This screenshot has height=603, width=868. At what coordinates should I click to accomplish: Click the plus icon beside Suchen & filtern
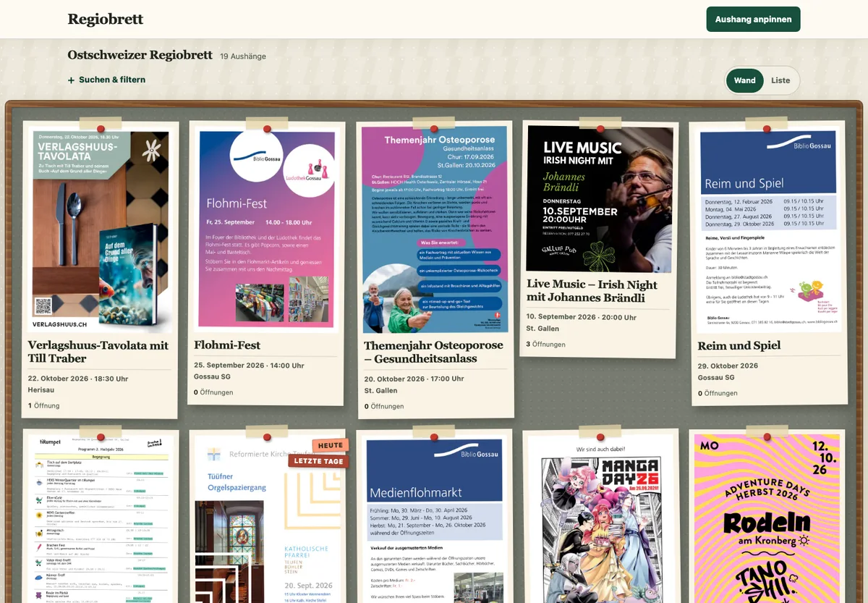coord(71,80)
